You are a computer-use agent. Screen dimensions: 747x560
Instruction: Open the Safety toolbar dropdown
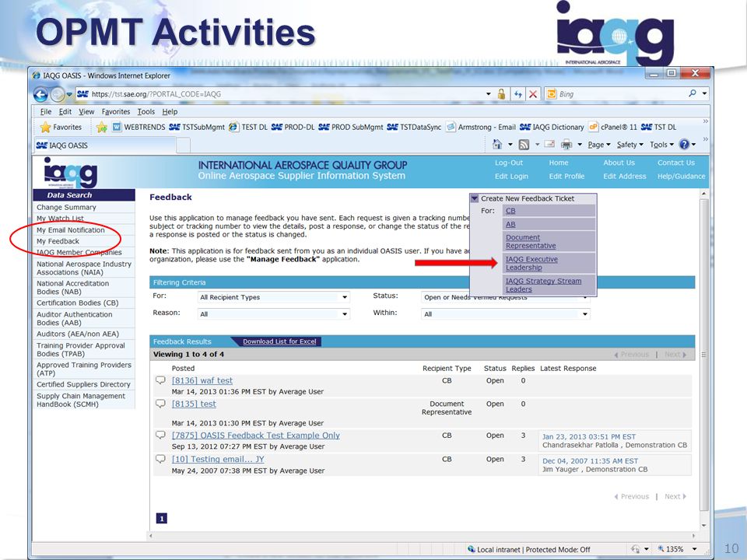pos(630,145)
